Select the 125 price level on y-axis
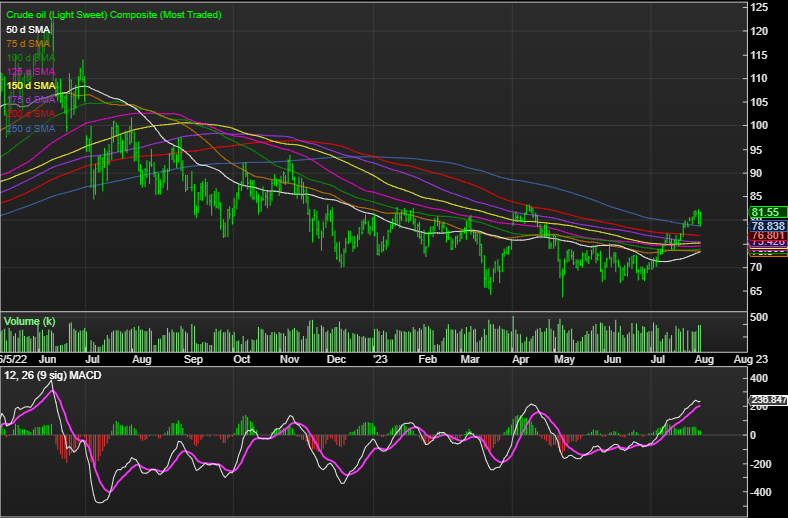 [759, 7]
